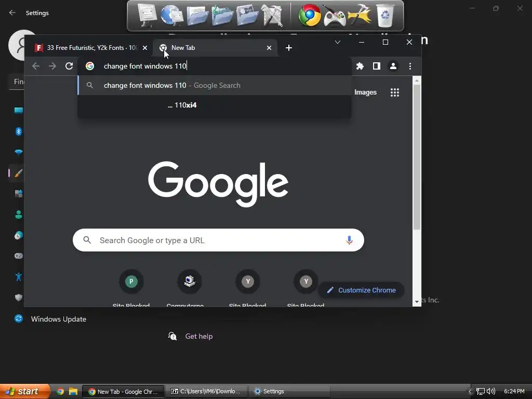Screen dimensions: 532x399
Task: Launch Google Chrome from the dock
Action: (x=310, y=15)
